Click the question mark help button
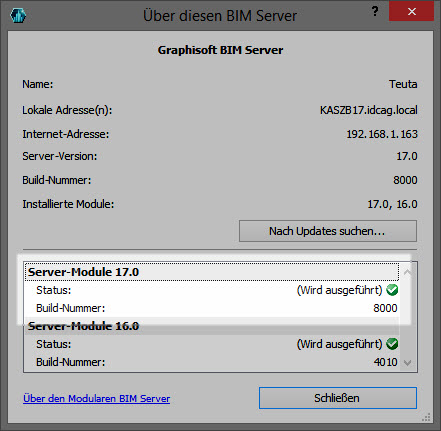The height and width of the screenshot is (431, 441). (375, 11)
